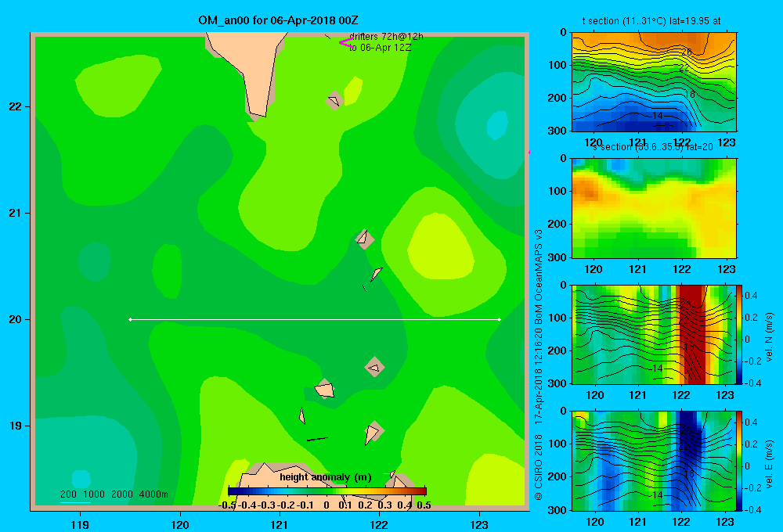Open the temperature section plot
The height and width of the screenshot is (532, 783).
[x=654, y=82]
